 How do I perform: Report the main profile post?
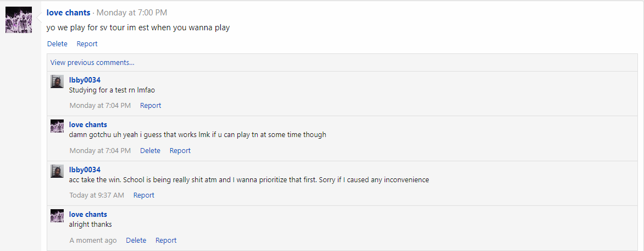point(87,44)
